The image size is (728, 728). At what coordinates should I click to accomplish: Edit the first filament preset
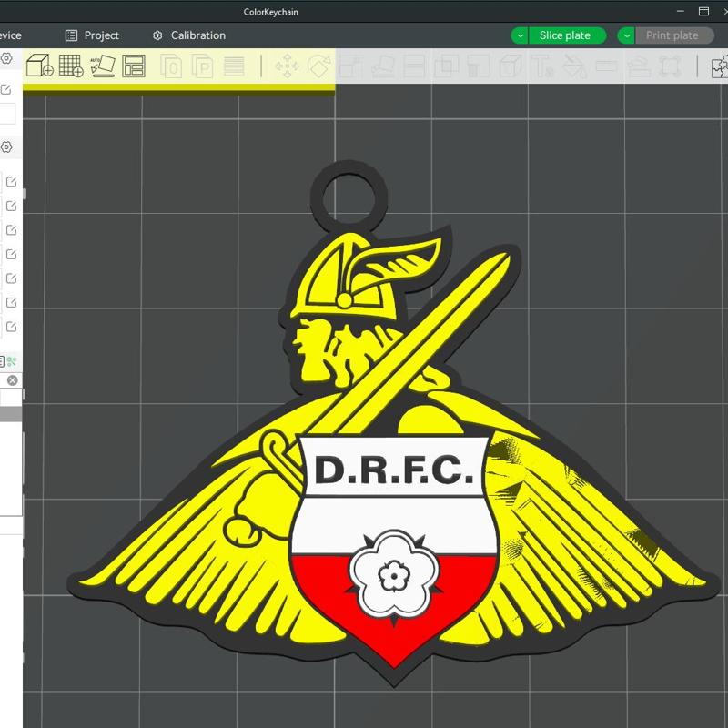(x=11, y=182)
